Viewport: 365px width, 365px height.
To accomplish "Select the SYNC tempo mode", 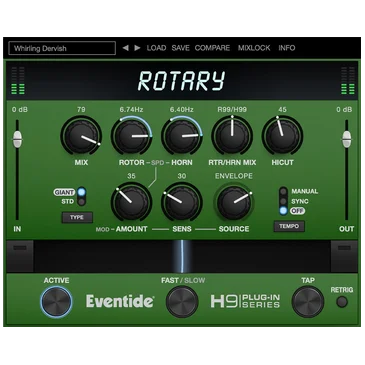I will coord(283,201).
